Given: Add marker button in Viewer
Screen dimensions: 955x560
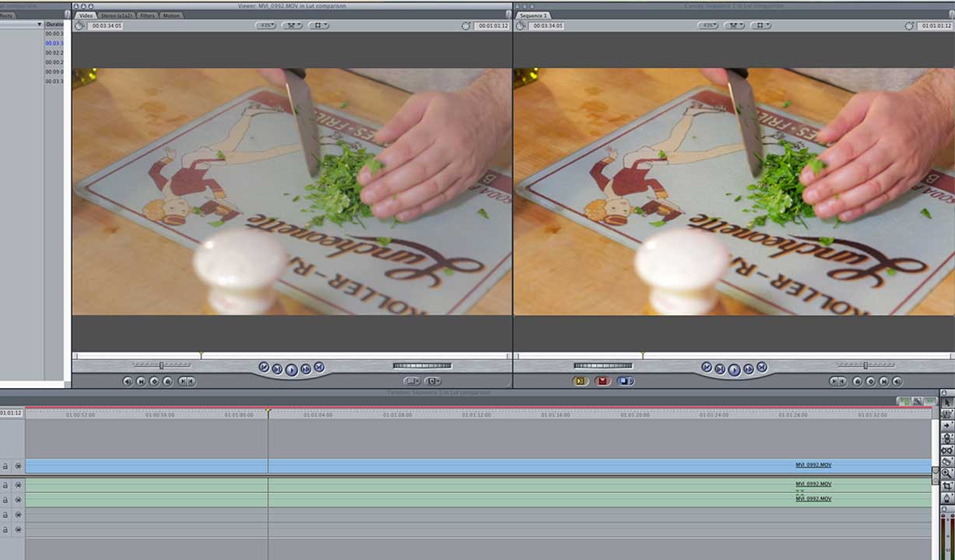Looking at the screenshot, I should 167,381.
